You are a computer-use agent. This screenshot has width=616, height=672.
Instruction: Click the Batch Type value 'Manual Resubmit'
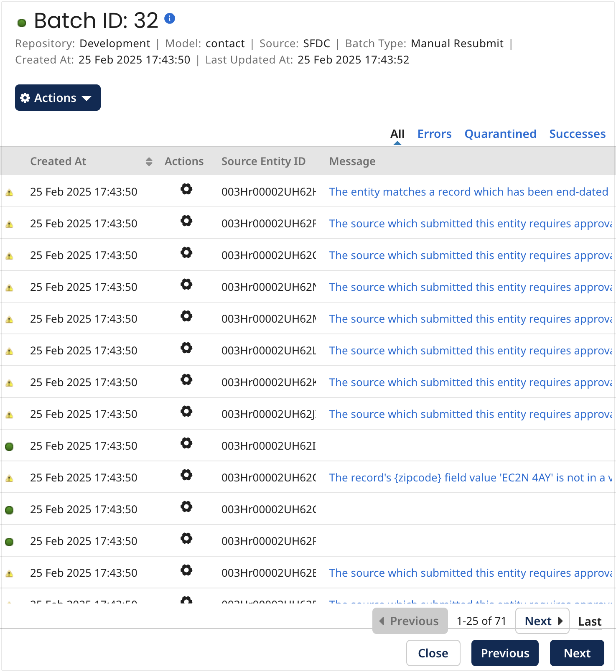(457, 43)
